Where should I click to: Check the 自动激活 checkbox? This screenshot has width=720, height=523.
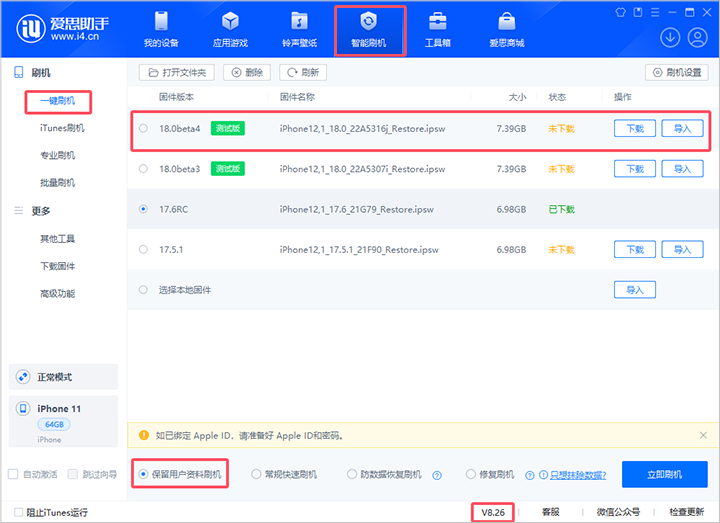point(13,474)
